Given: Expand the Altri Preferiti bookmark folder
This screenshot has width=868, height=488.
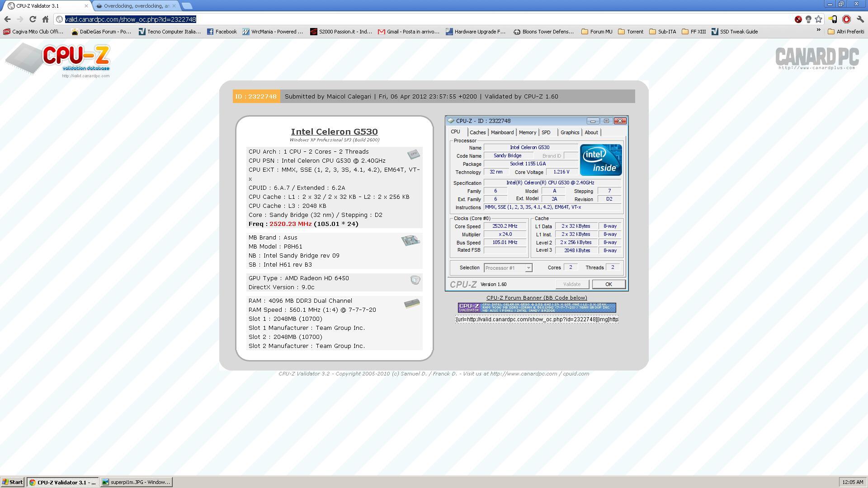Looking at the screenshot, I should [846, 32].
